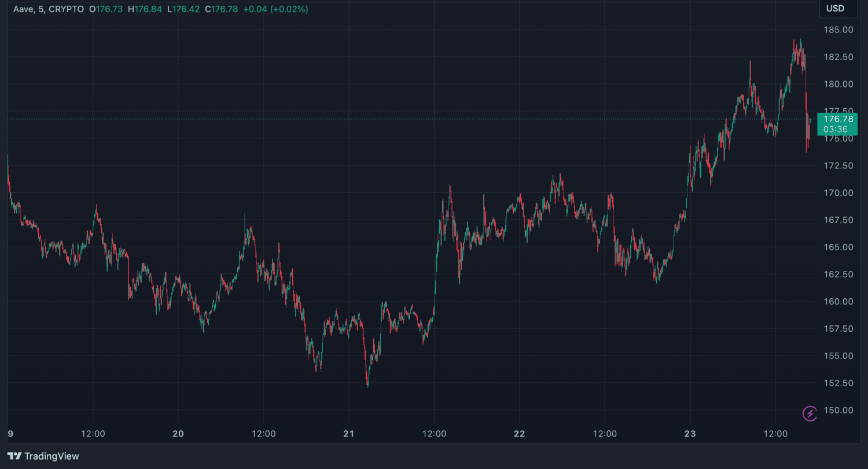Click the TradingView logo in the corner
Viewport: 868px width, 469px height.
(43, 456)
